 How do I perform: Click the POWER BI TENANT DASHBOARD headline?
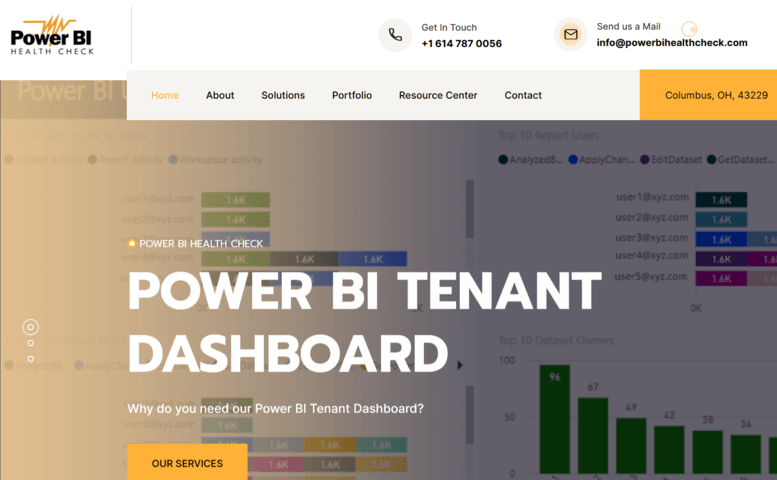(364, 322)
